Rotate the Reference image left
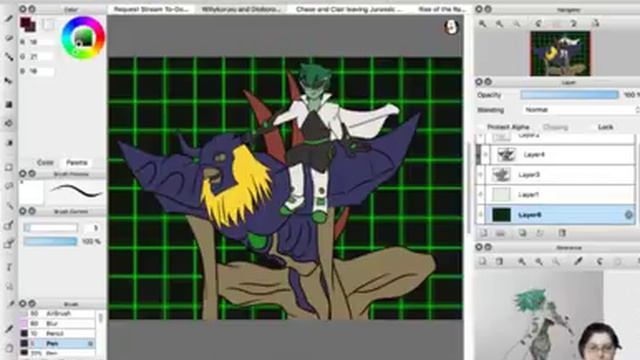Viewport: 640px width, 360px height. pyautogui.click(x=600, y=261)
